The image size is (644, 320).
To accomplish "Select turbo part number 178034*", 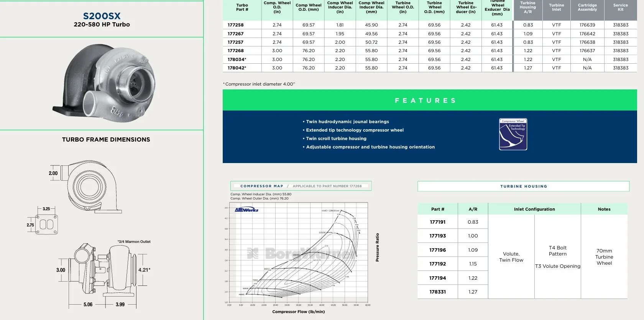I will click(x=237, y=59).
